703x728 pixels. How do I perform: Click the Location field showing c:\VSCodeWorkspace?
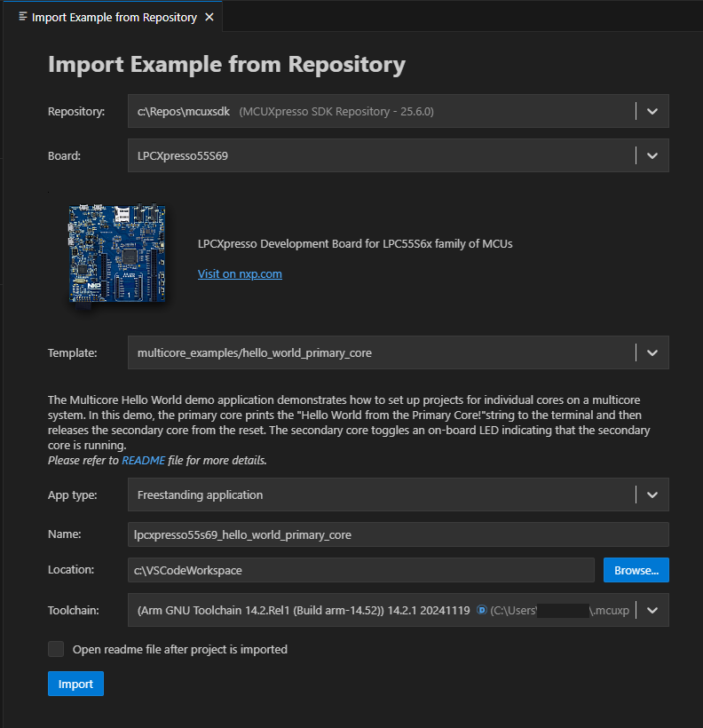(355, 570)
